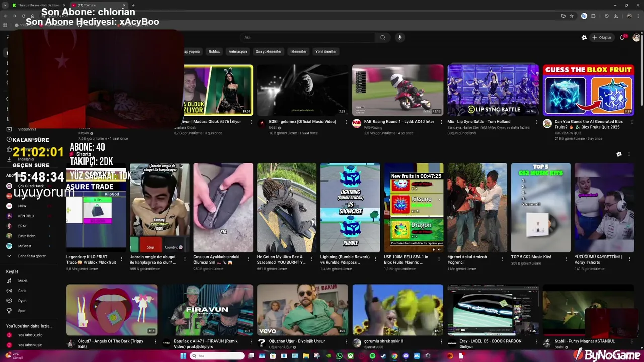Open Discord from the taskbar
The height and width of the screenshot is (362, 644).
pyautogui.click(x=406, y=356)
